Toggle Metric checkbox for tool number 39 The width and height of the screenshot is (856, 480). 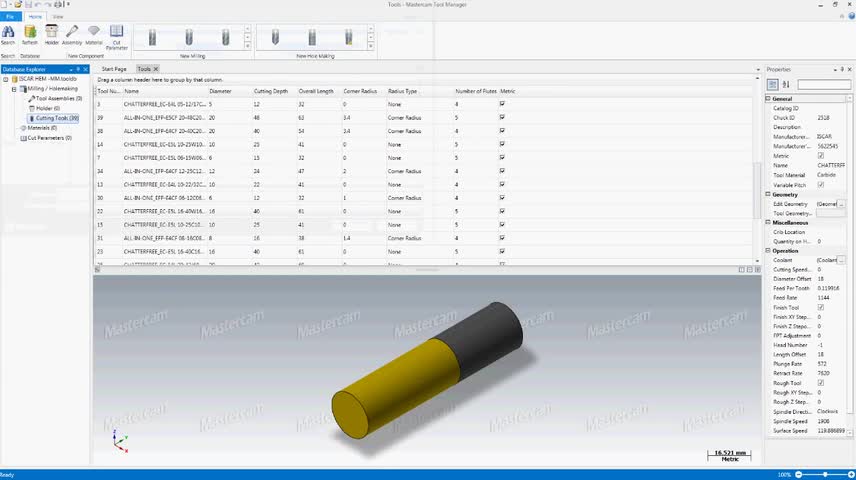(502, 117)
